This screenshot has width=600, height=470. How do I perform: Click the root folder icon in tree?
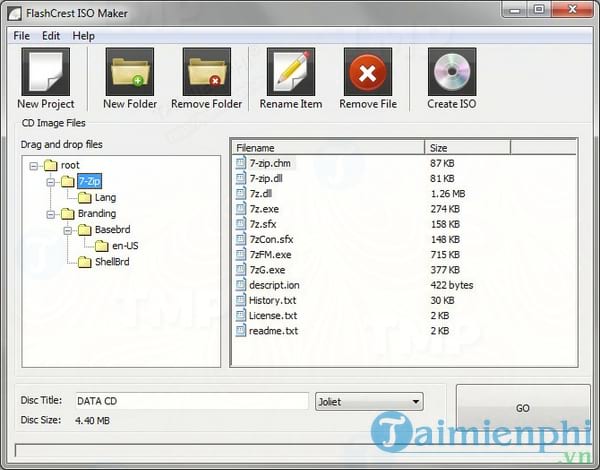click(50, 165)
